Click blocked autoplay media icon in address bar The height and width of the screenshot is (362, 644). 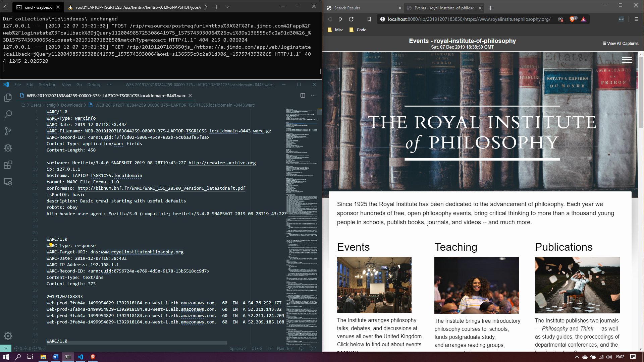[560, 19]
